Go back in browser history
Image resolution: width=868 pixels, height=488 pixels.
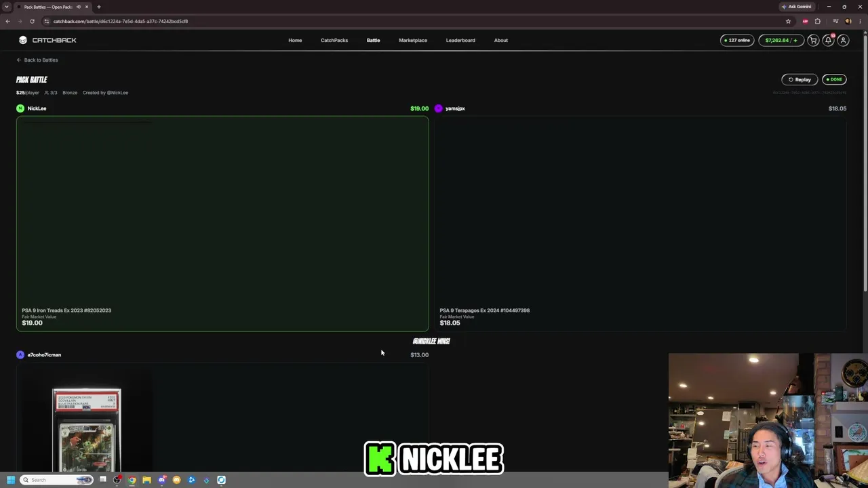[7, 21]
